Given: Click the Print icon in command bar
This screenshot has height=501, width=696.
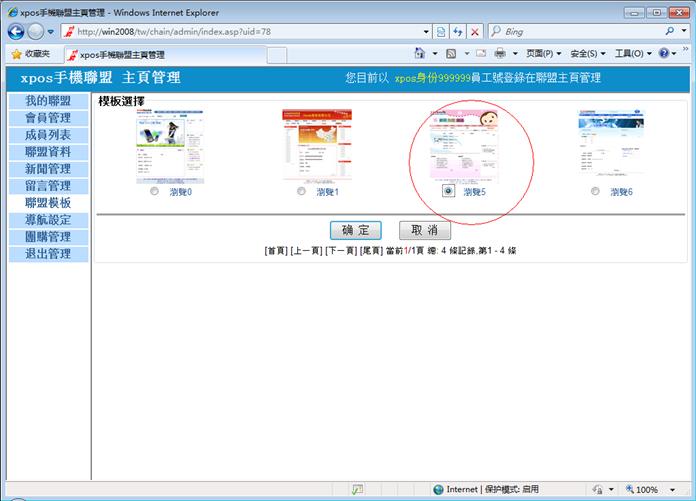Looking at the screenshot, I should (500, 54).
